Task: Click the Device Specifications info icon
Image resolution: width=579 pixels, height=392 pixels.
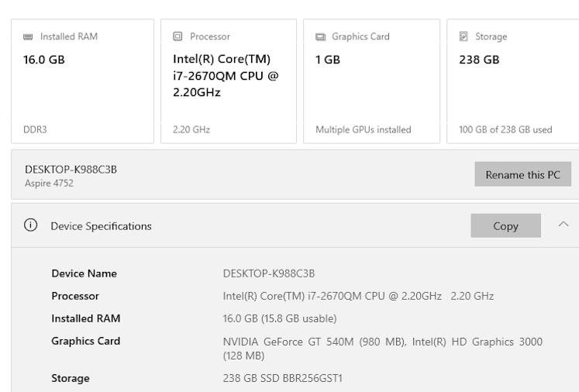Action: tap(31, 226)
